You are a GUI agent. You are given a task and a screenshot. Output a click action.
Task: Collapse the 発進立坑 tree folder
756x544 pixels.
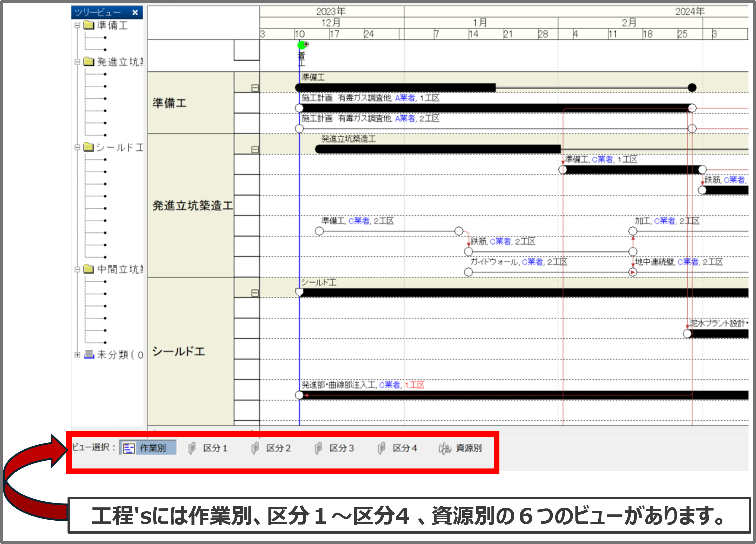coord(77,62)
